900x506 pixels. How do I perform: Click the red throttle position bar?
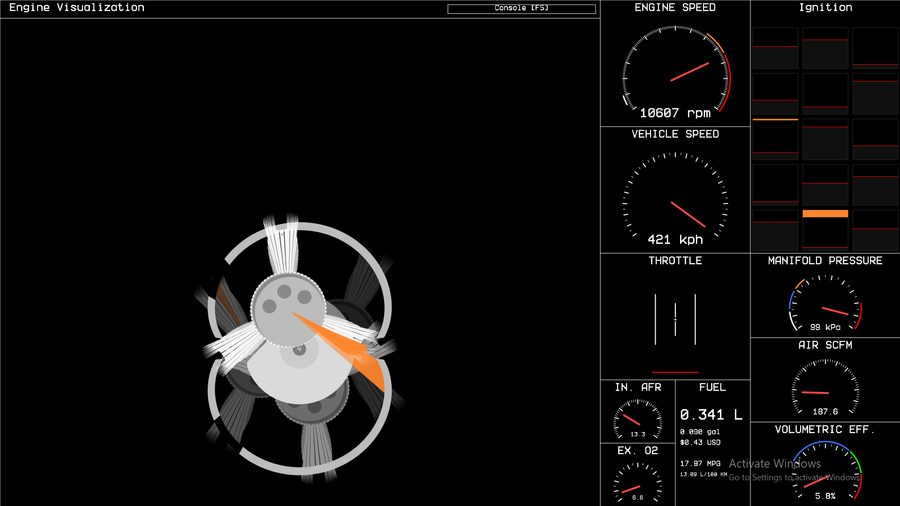pos(675,372)
